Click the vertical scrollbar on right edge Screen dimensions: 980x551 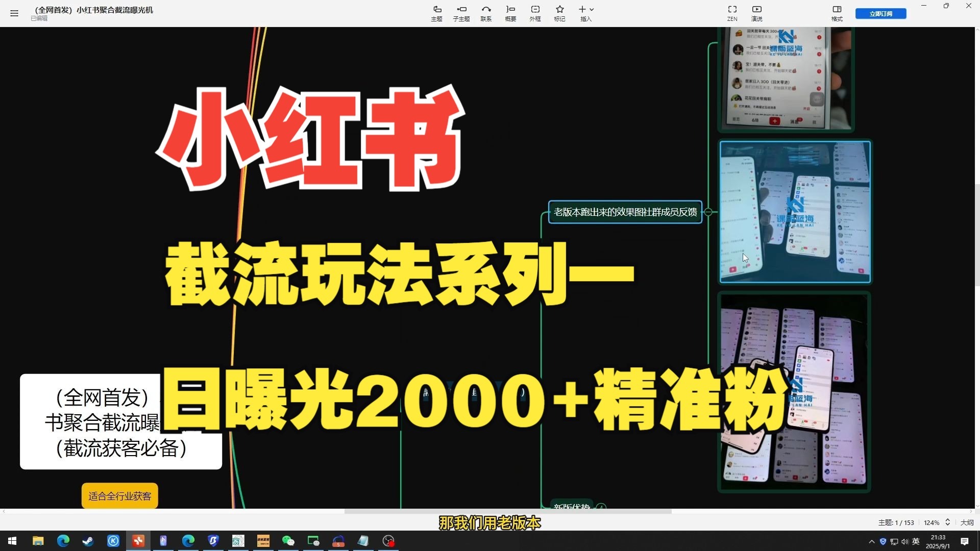point(977,235)
